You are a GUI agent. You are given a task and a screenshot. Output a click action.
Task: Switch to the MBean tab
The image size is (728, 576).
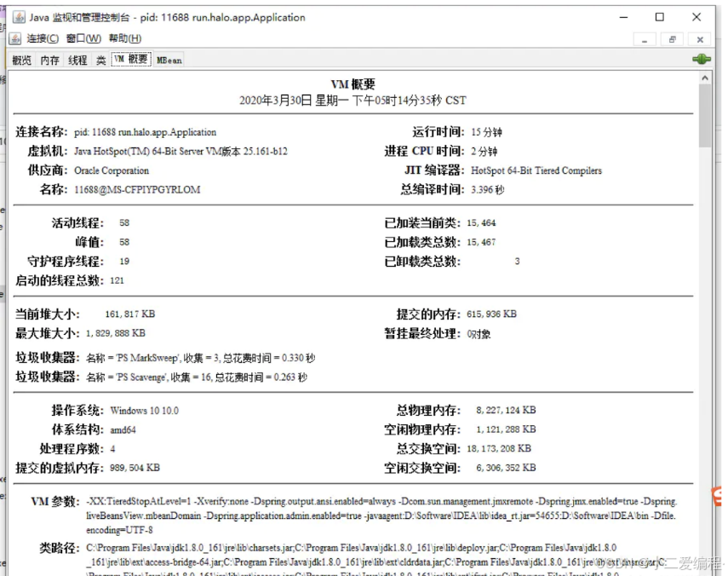click(x=169, y=60)
